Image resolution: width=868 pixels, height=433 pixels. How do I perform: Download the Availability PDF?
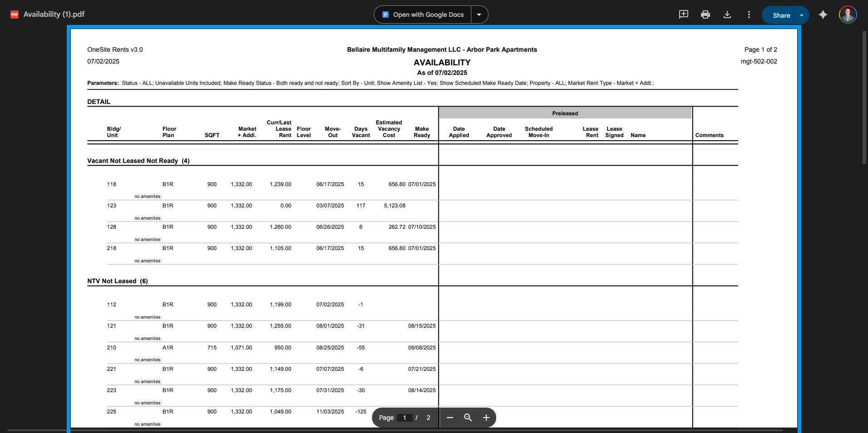click(727, 14)
